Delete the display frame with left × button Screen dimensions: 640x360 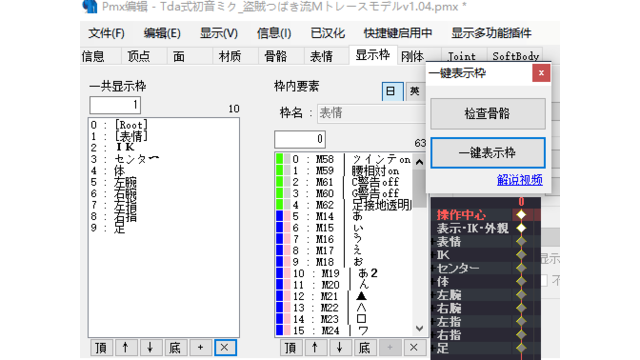point(225,348)
